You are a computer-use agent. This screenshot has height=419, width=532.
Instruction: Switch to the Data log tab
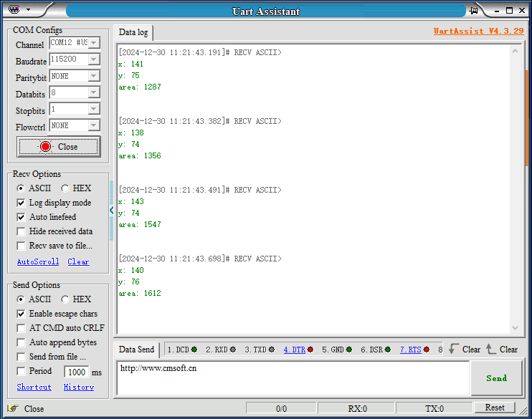[x=133, y=32]
